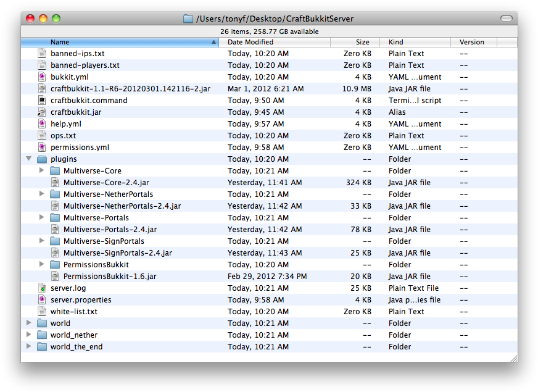Image resolution: width=538 pixels, height=392 pixels.
Task: Click the world folder icon
Action: [41, 323]
